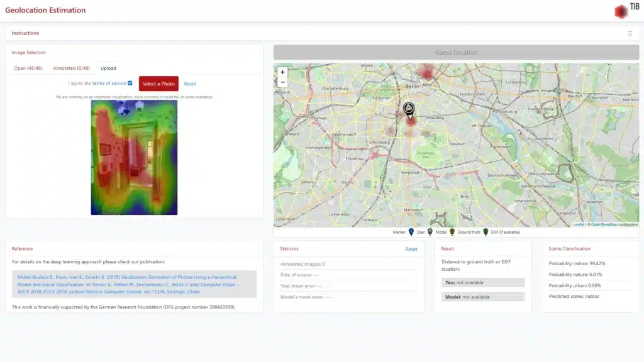Click the gray Model marker legend icon

[x=430, y=233]
